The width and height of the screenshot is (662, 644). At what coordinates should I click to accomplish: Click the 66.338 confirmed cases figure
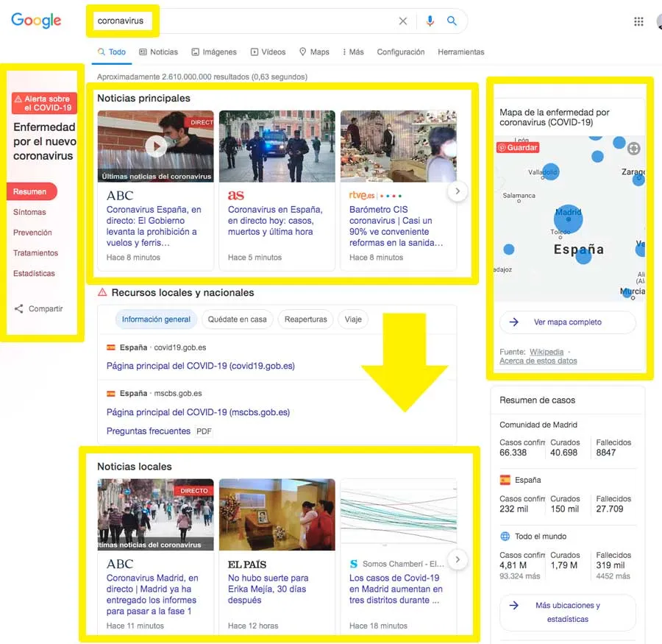[x=513, y=453]
